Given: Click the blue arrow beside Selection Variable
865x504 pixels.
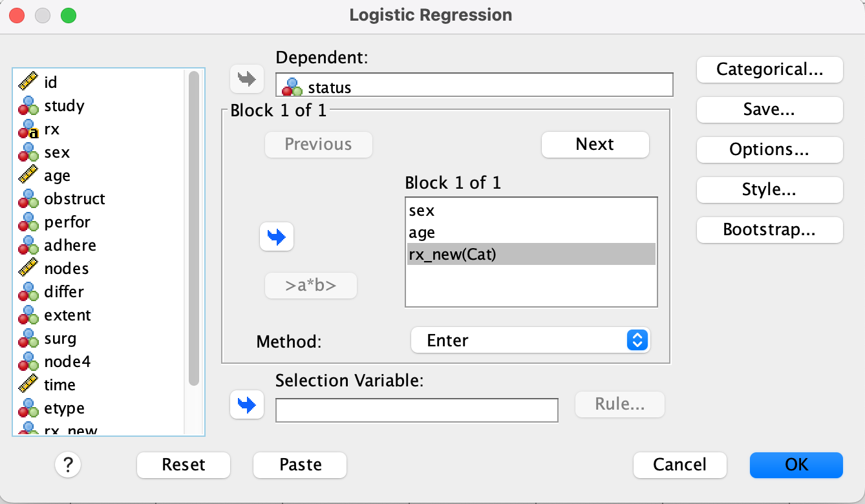Looking at the screenshot, I should [247, 404].
